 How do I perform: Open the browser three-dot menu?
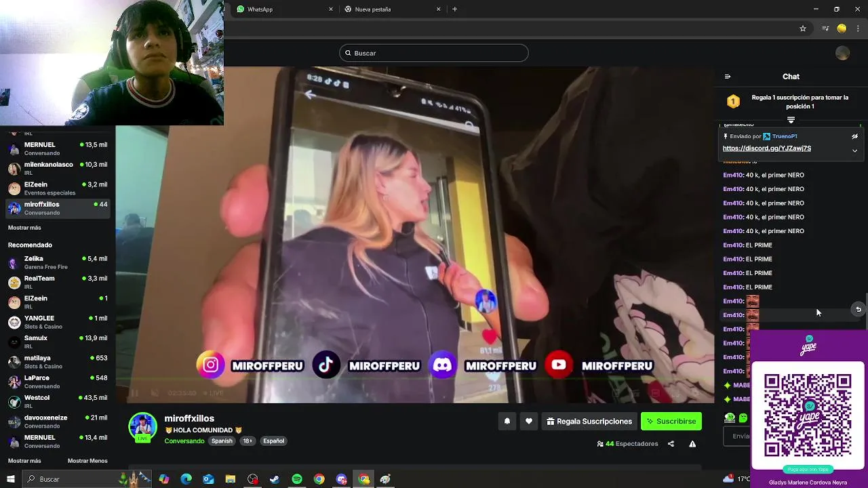[858, 28]
